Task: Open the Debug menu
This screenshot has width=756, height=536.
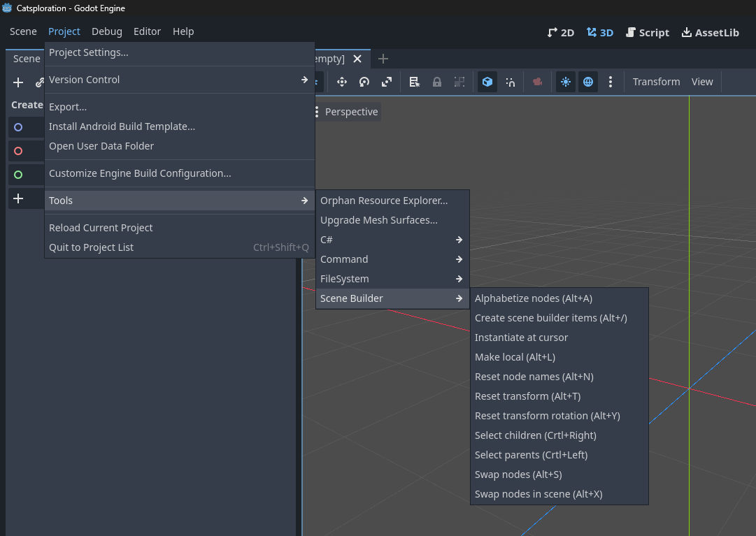Action: [107, 31]
